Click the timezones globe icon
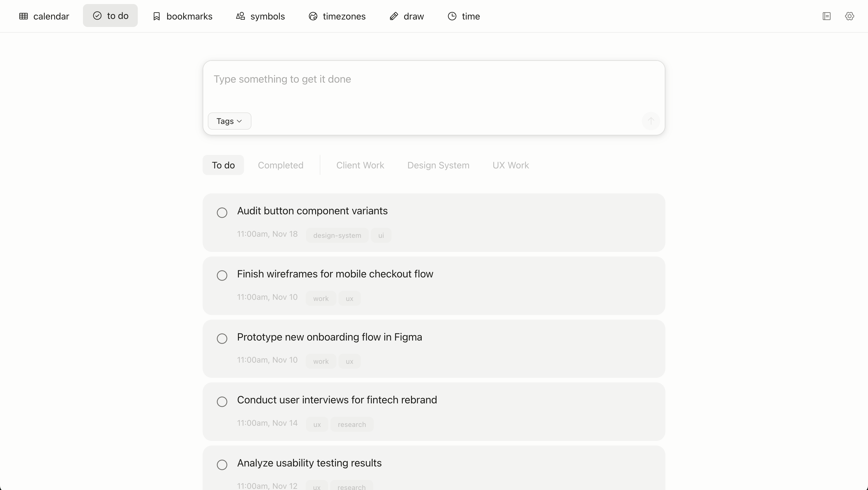The image size is (868, 490). click(x=313, y=16)
